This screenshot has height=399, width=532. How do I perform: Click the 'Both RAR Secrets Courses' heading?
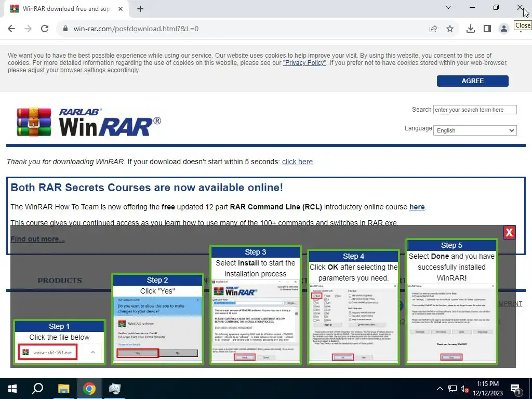coord(147,188)
